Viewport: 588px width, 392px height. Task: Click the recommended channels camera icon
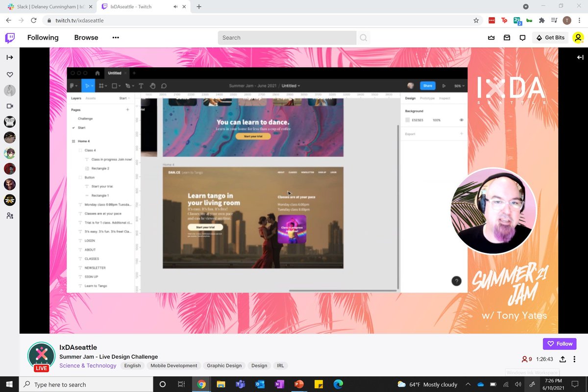click(10, 106)
